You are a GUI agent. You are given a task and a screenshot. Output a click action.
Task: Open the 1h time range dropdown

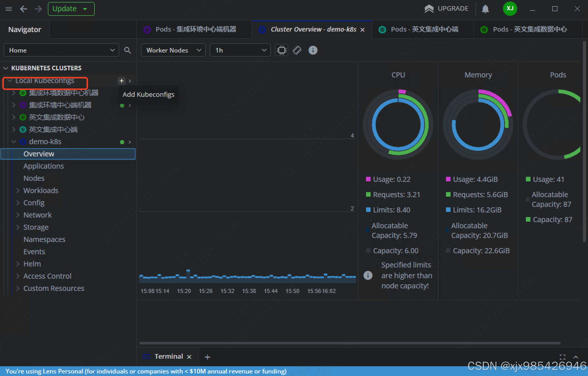(240, 50)
